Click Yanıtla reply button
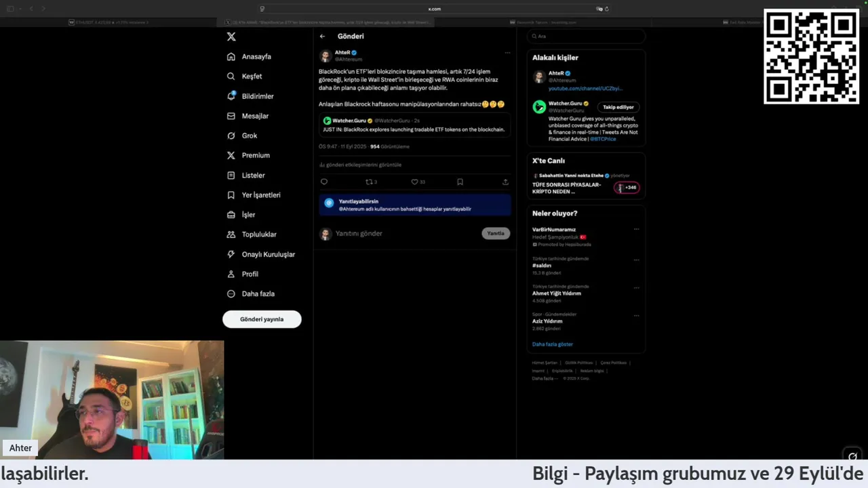Screen dimensions: 868x488 [496, 233]
